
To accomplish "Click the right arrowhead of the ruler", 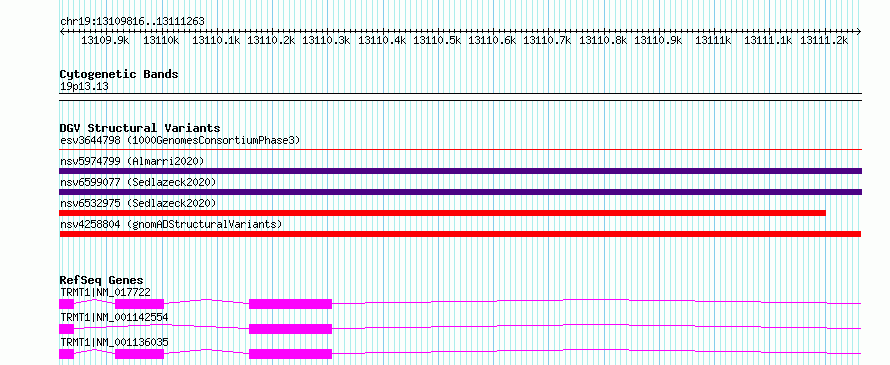I will click(x=859, y=31).
